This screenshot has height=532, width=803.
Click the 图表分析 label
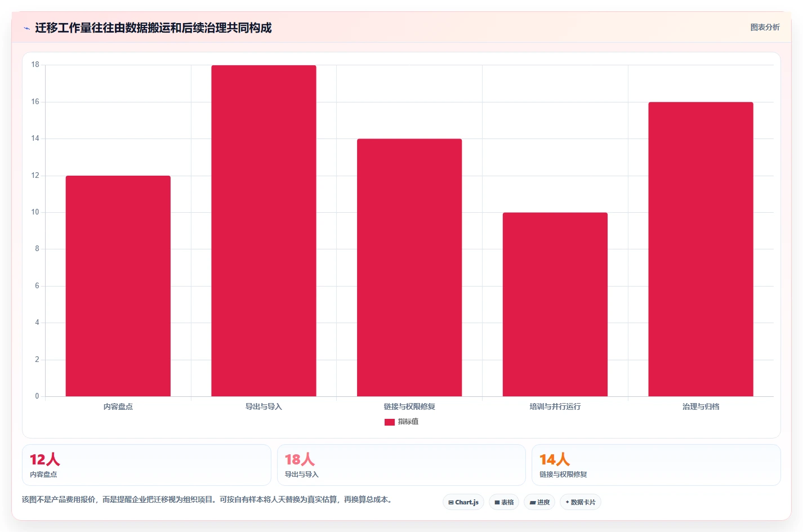tap(765, 27)
